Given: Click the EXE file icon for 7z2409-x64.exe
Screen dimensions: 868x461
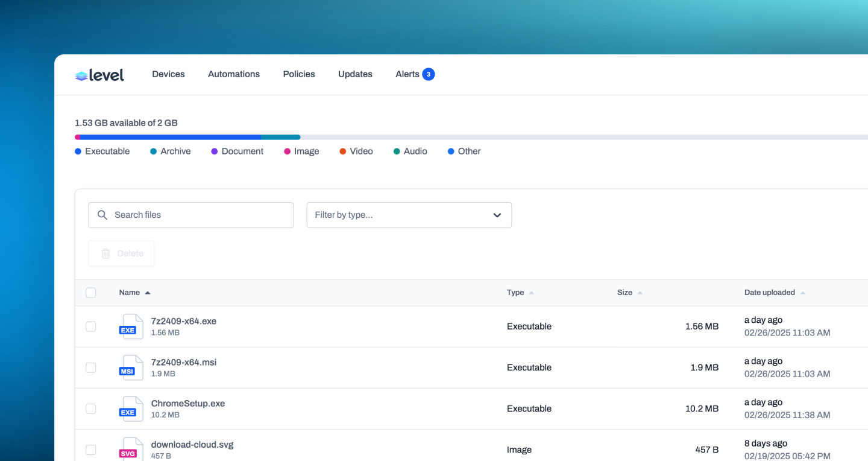Looking at the screenshot, I should [131, 326].
